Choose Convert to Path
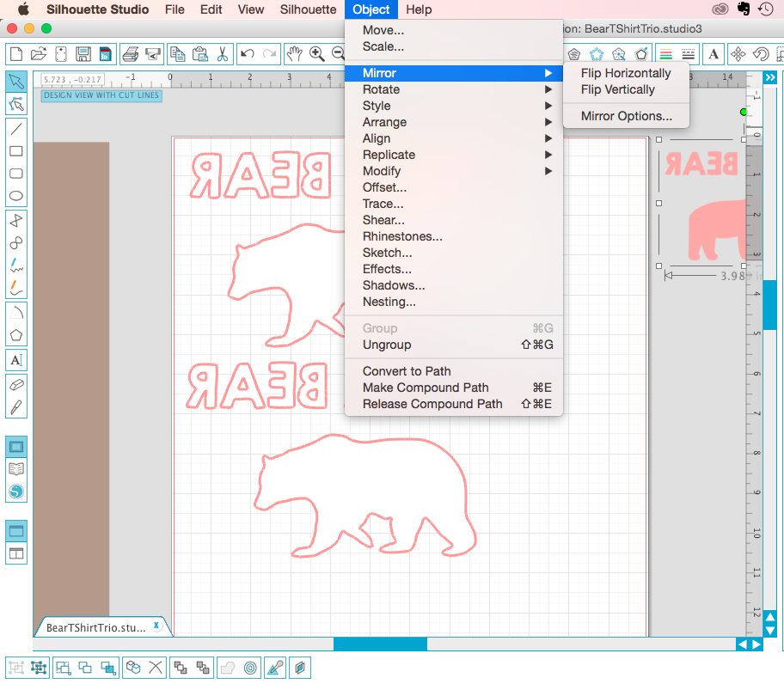Viewport: 784px width, 684px height. [x=454, y=371]
